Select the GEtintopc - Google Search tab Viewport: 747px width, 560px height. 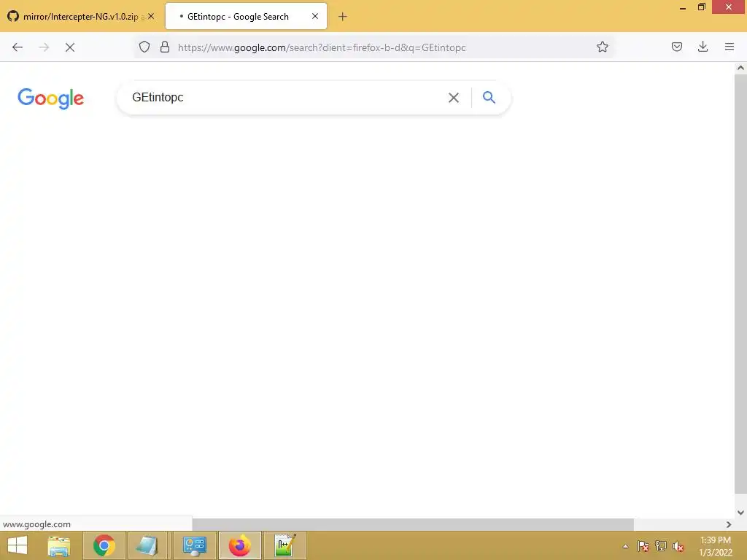point(247,17)
